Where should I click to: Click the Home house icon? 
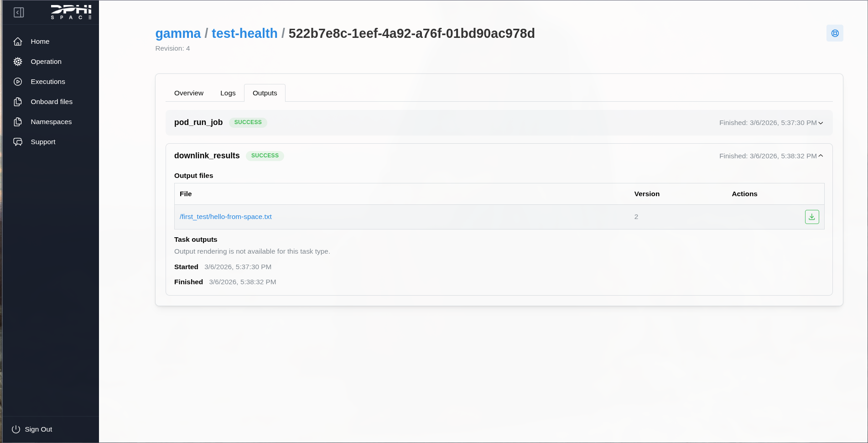pyautogui.click(x=18, y=42)
